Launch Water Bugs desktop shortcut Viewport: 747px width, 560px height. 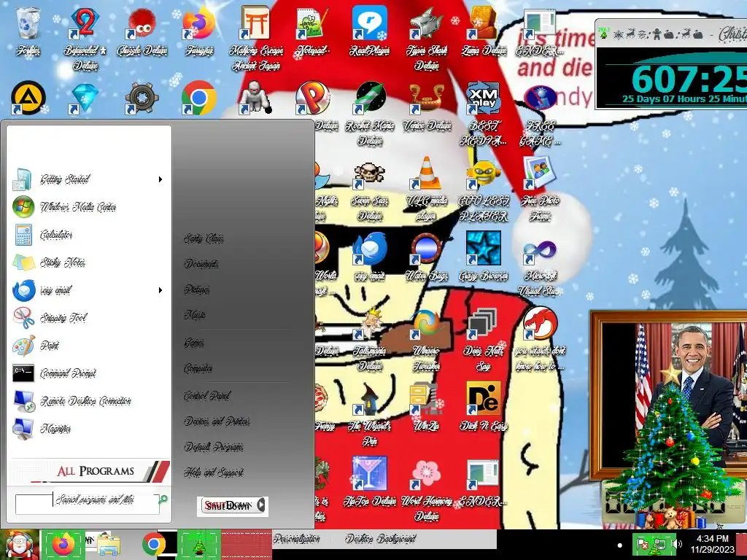click(426, 256)
